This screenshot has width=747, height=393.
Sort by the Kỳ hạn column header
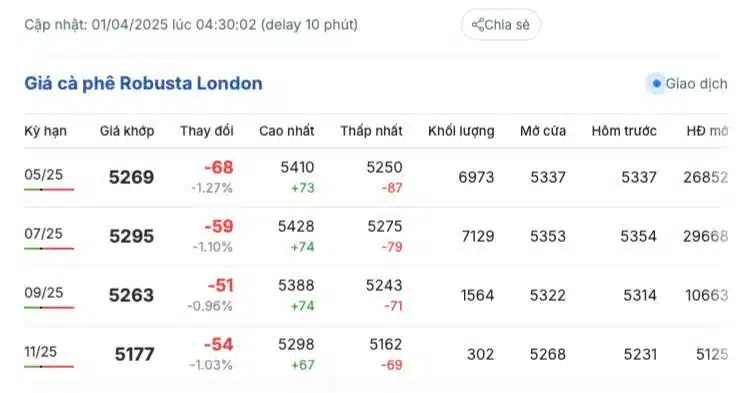click(46, 131)
